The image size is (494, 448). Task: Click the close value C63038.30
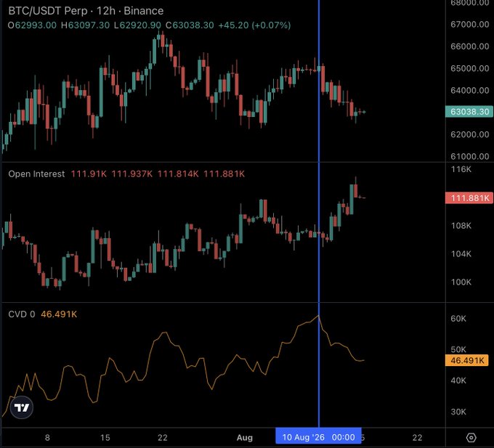click(x=190, y=25)
